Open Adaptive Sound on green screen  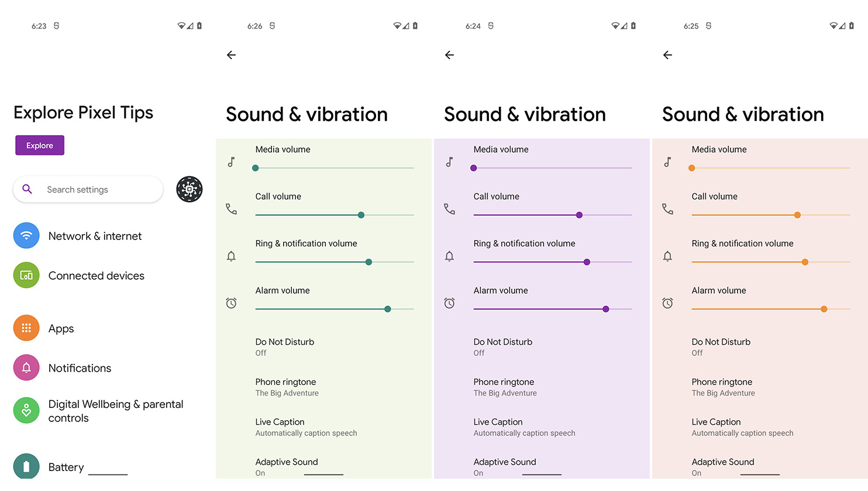click(x=287, y=467)
